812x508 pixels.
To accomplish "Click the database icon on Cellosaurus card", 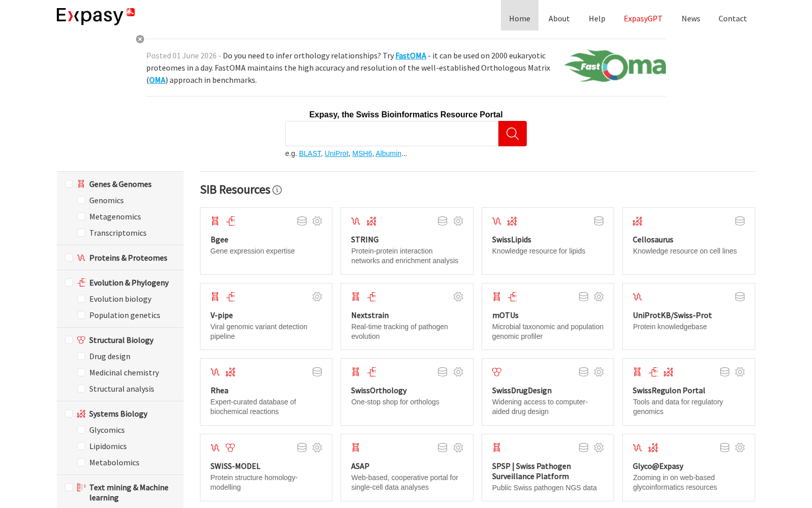I will click(x=740, y=221).
